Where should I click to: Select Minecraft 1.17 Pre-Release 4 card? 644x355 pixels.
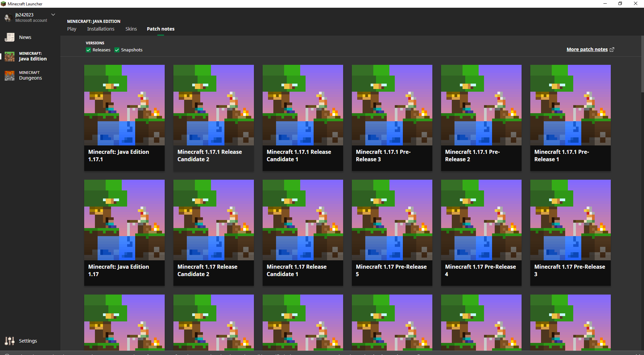(x=481, y=232)
